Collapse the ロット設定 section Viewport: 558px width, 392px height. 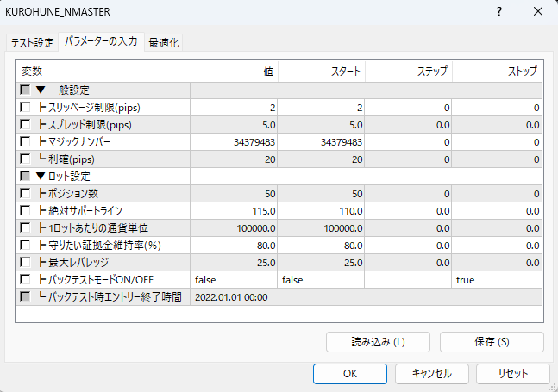41,177
